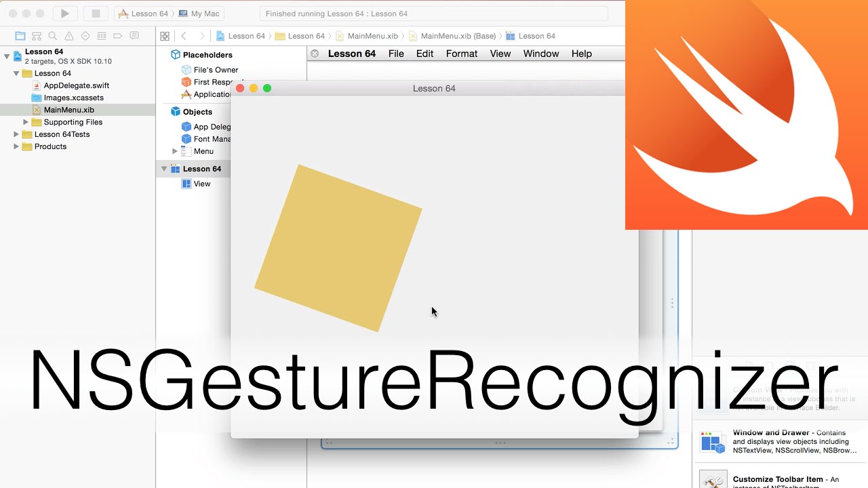Choose the My Mac run destination
The height and width of the screenshot is (488, 868).
point(199,14)
